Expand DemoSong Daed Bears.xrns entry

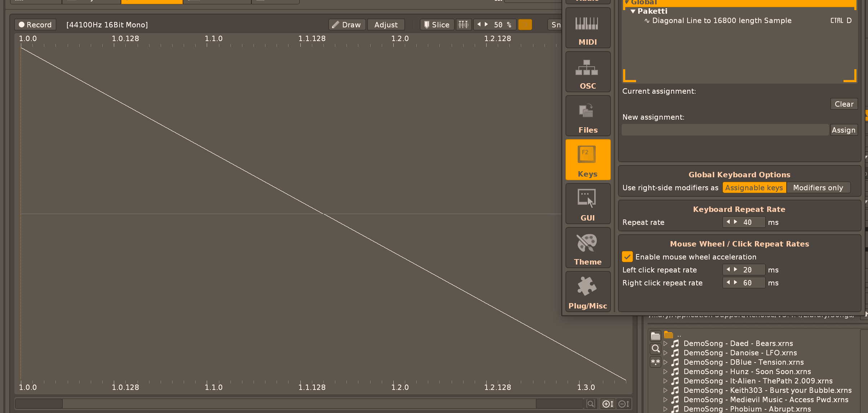tap(665, 343)
